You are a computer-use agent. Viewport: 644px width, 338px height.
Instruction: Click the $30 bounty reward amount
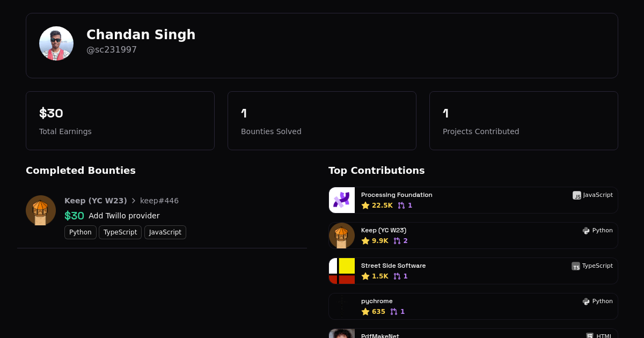click(x=74, y=216)
